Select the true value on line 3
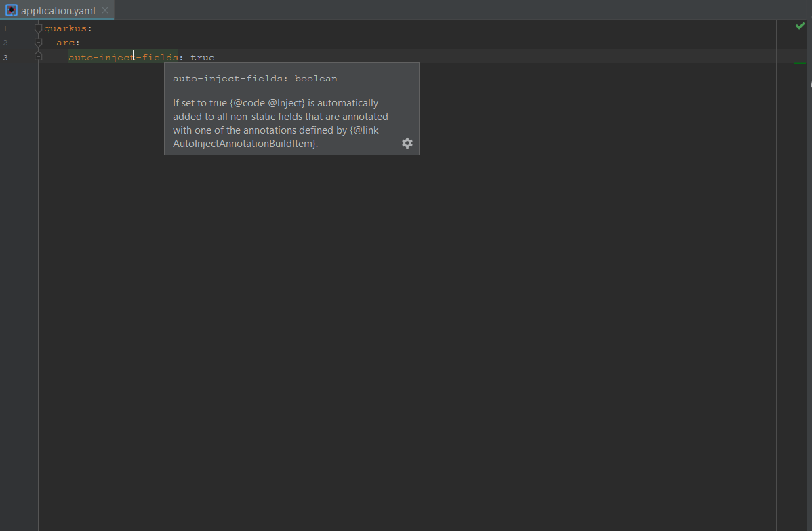The height and width of the screenshot is (531, 812). (x=203, y=57)
